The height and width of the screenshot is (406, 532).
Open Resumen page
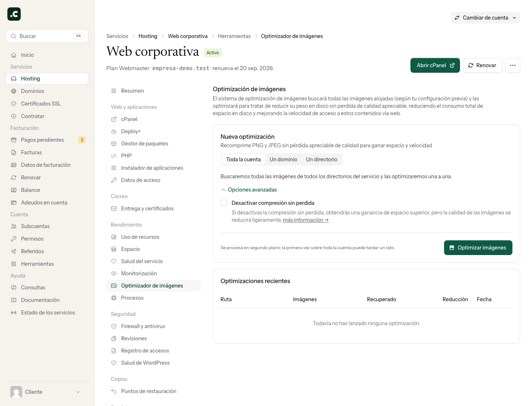coord(154,91)
